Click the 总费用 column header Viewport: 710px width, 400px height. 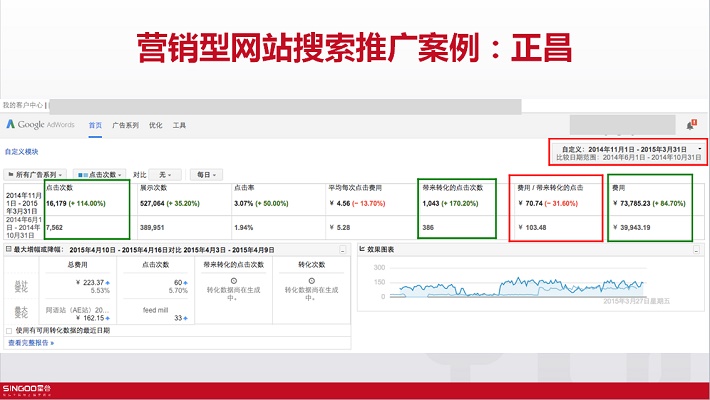[x=77, y=265]
